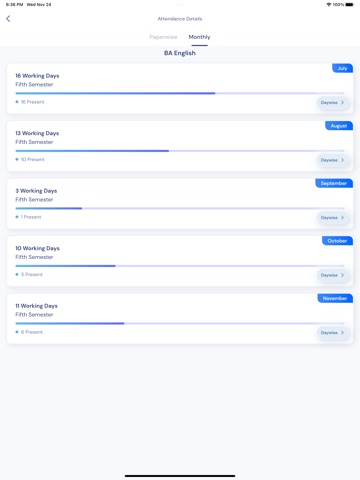360x480 pixels.
Task: Click the September month badge
Action: [334, 183]
